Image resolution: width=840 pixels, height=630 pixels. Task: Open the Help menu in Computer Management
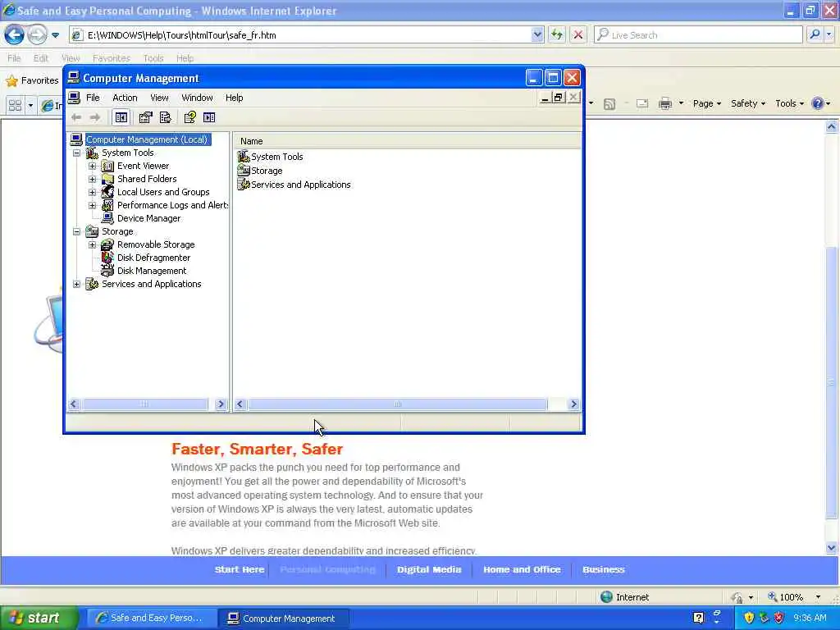pyautogui.click(x=234, y=98)
